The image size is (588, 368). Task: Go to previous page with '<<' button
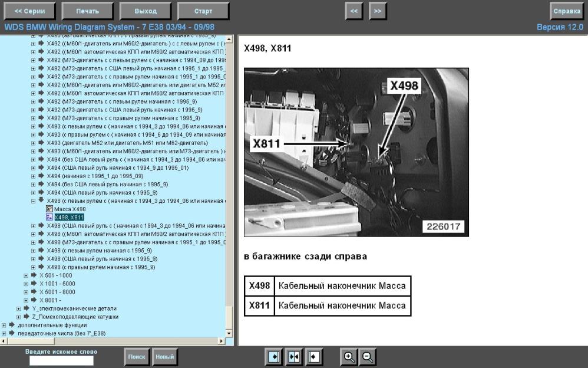coord(354,11)
